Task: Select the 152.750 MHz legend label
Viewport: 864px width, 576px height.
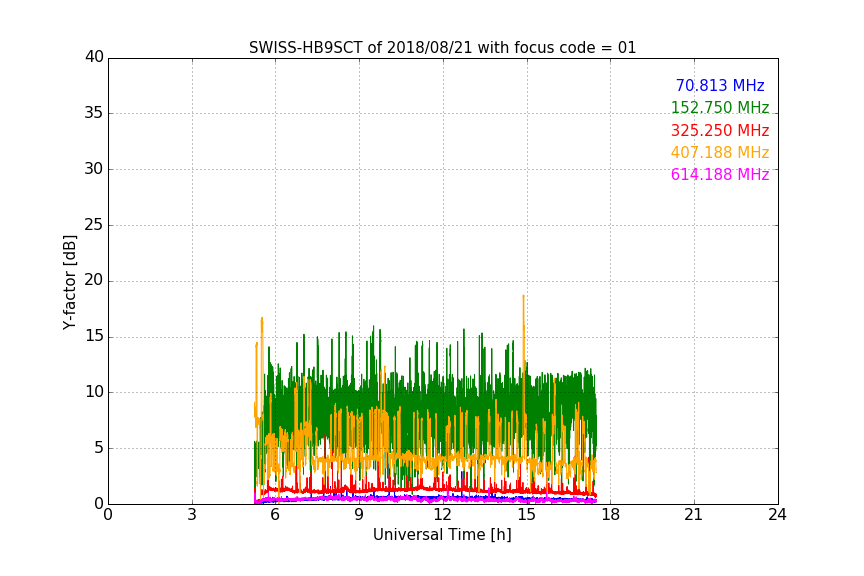Action: pos(720,107)
